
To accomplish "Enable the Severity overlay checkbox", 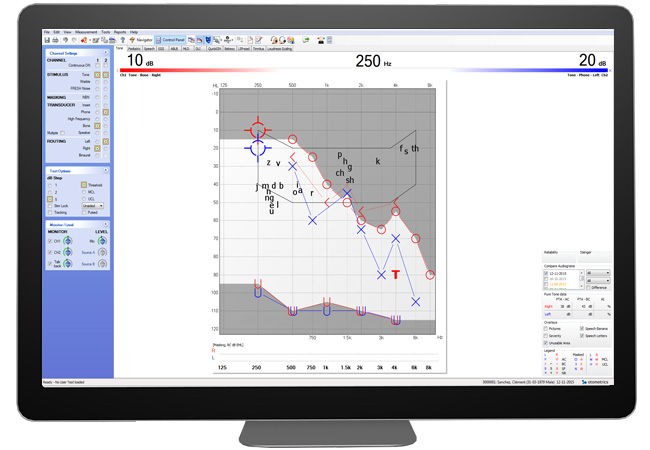I will [x=546, y=335].
